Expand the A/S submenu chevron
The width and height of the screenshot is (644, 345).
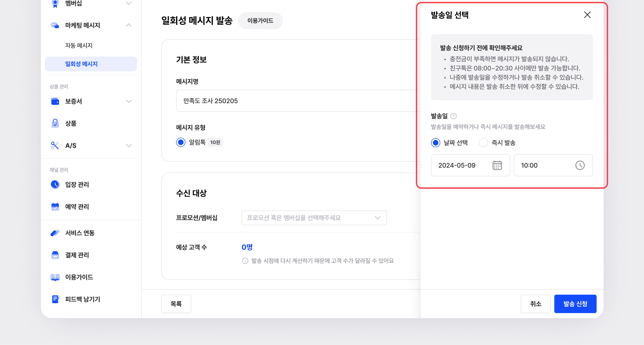129,145
